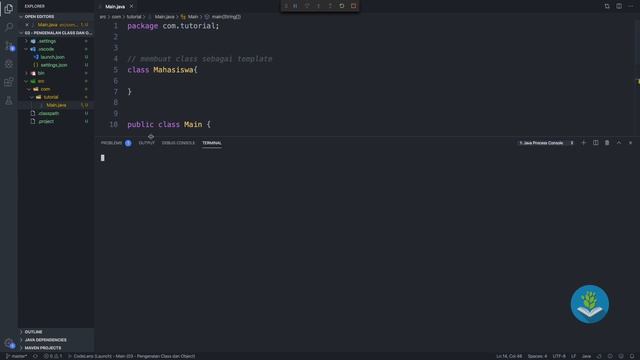Kill the terminal with the trash icon
The height and width of the screenshot is (360, 640).
point(607,143)
